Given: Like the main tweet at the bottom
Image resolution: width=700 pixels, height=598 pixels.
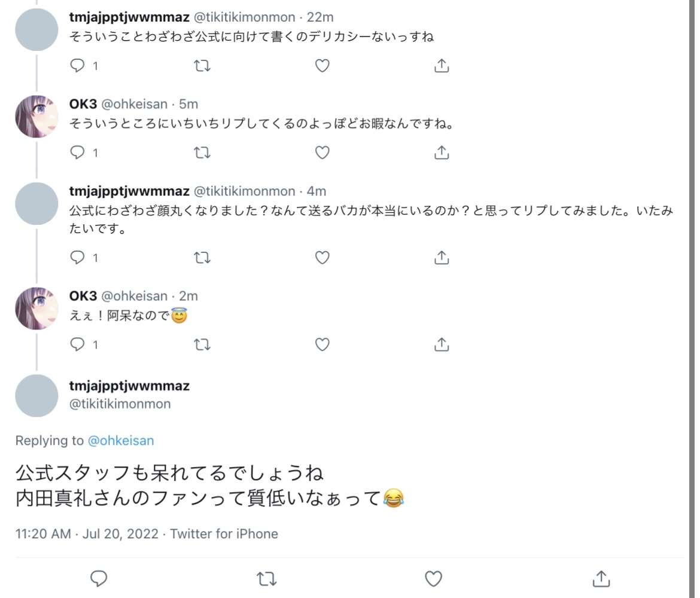Looking at the screenshot, I should tap(433, 578).
